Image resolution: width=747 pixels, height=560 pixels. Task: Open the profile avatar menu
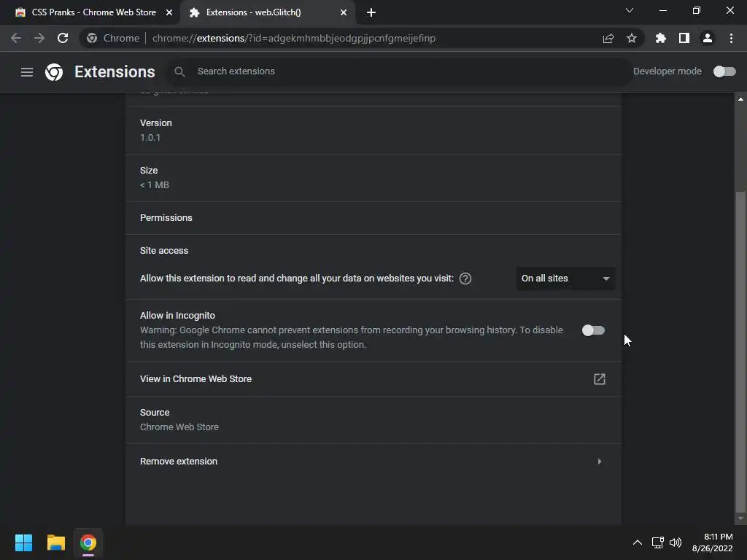click(x=708, y=38)
